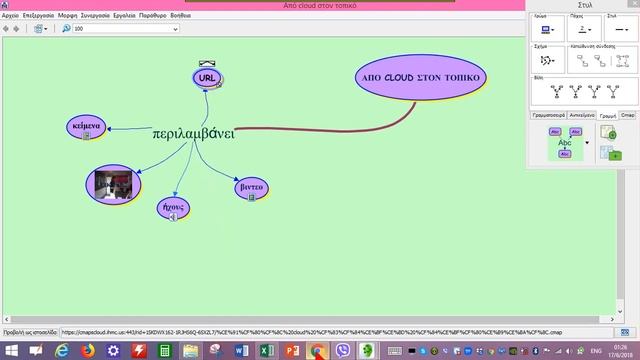The image size is (640, 360).
Task: Select the first connection direction icon
Action: point(582,61)
